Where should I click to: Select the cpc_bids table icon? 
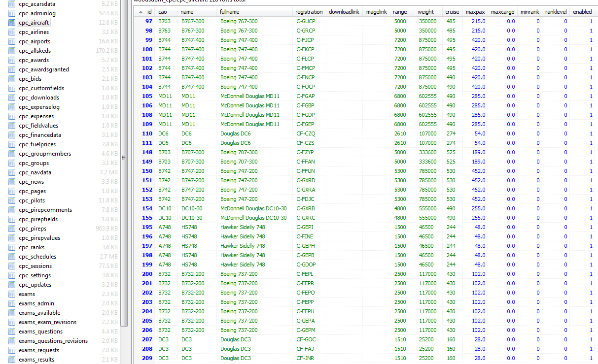click(12, 79)
